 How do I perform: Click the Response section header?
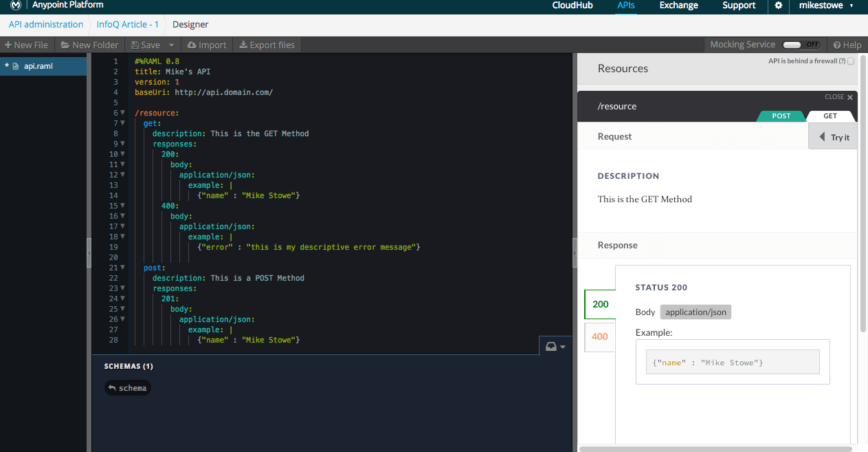[617, 245]
